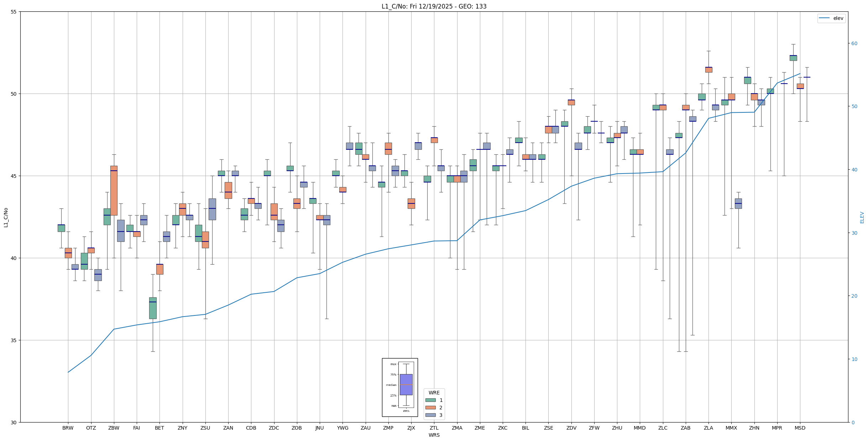Click the green WRE 1 legend swatch
Image resolution: width=868 pixels, height=441 pixels.
pyautogui.click(x=430, y=400)
